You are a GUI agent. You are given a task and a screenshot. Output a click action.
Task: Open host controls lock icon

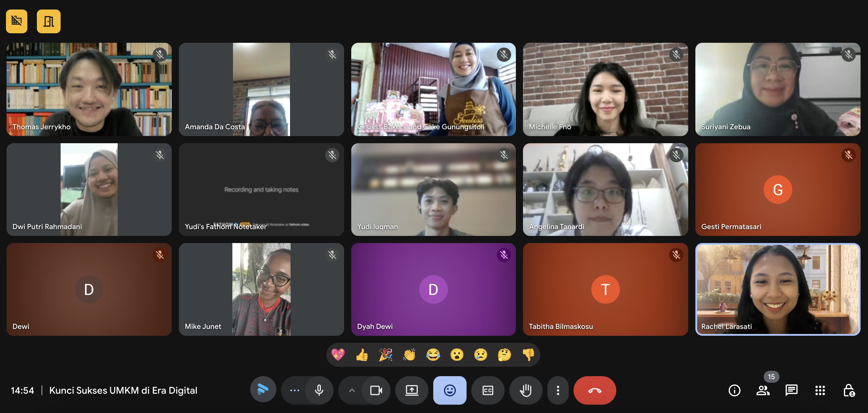tap(848, 390)
